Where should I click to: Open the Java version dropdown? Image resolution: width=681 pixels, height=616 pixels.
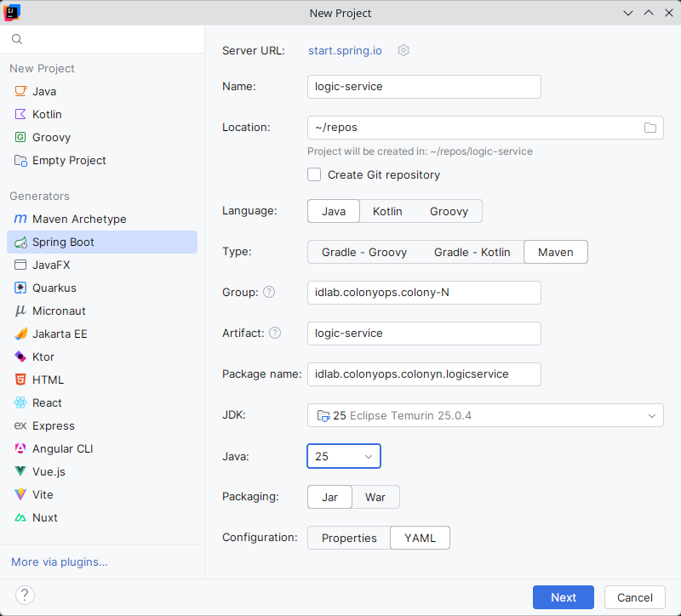[344, 456]
